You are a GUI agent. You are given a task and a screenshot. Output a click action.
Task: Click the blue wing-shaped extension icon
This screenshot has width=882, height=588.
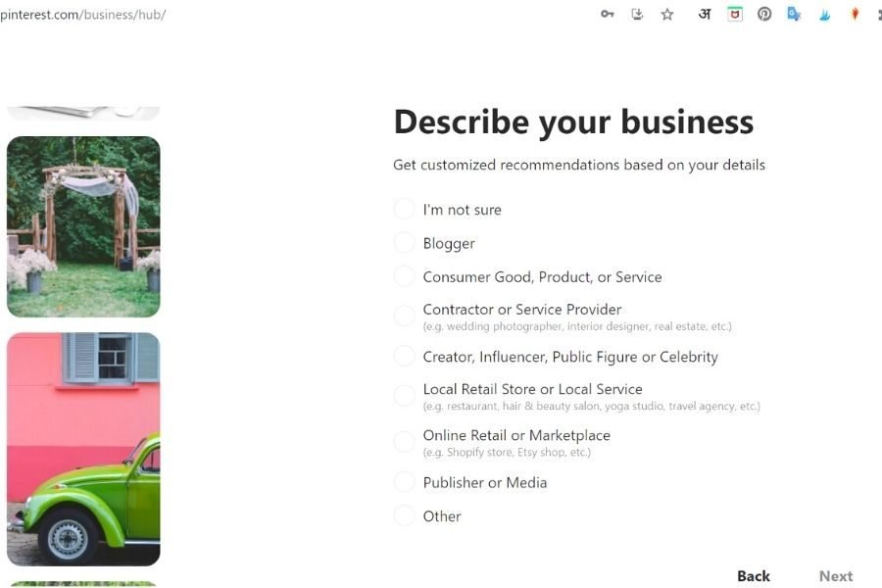825,15
